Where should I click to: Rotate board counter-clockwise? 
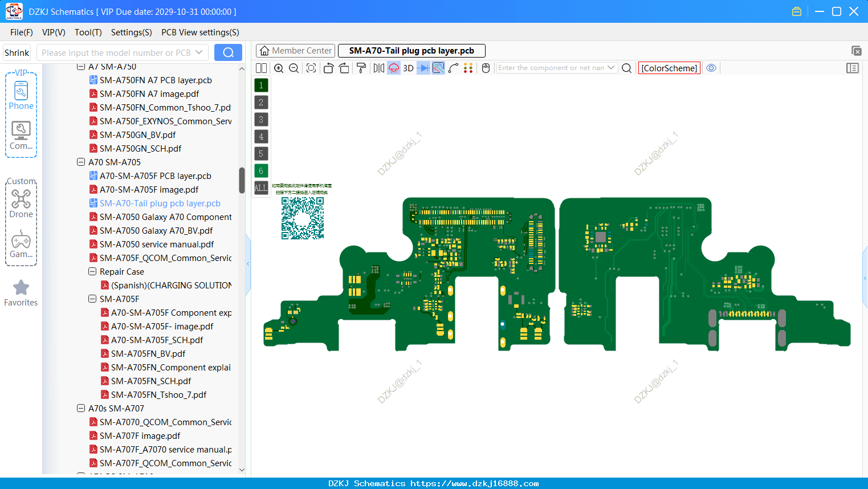pos(328,68)
